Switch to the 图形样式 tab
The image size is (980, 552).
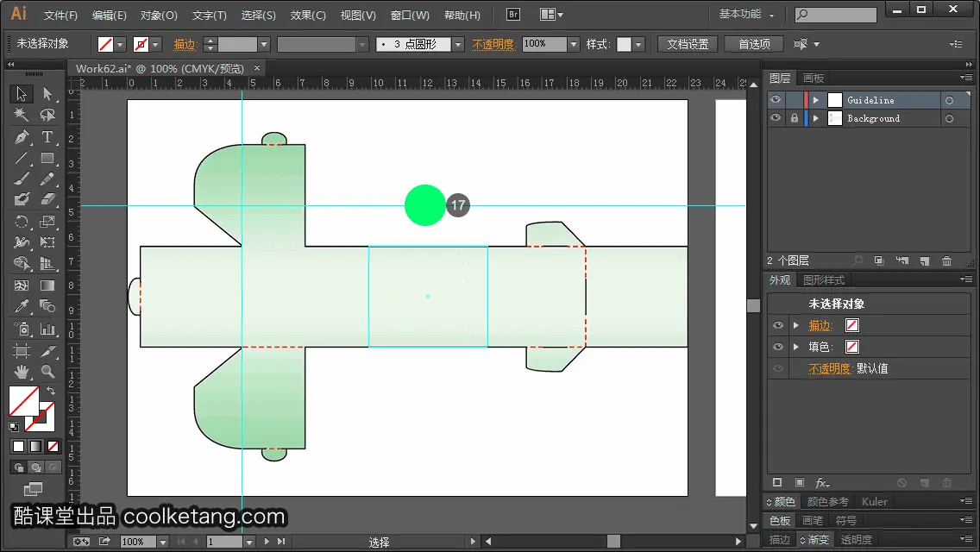point(824,280)
